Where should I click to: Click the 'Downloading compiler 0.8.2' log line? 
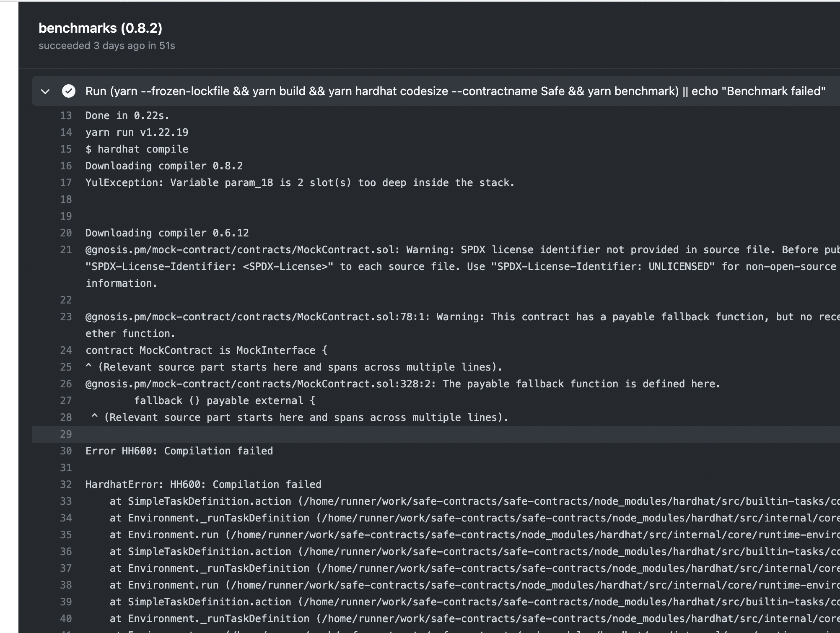pyautogui.click(x=164, y=166)
